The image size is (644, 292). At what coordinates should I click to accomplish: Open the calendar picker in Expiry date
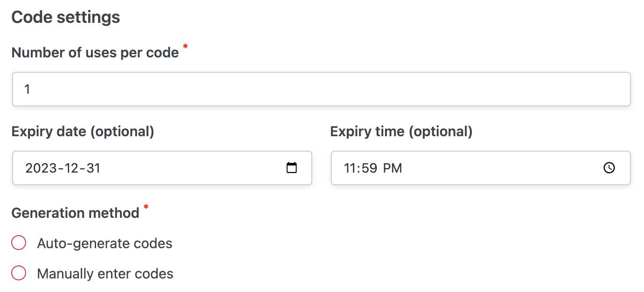tap(292, 168)
